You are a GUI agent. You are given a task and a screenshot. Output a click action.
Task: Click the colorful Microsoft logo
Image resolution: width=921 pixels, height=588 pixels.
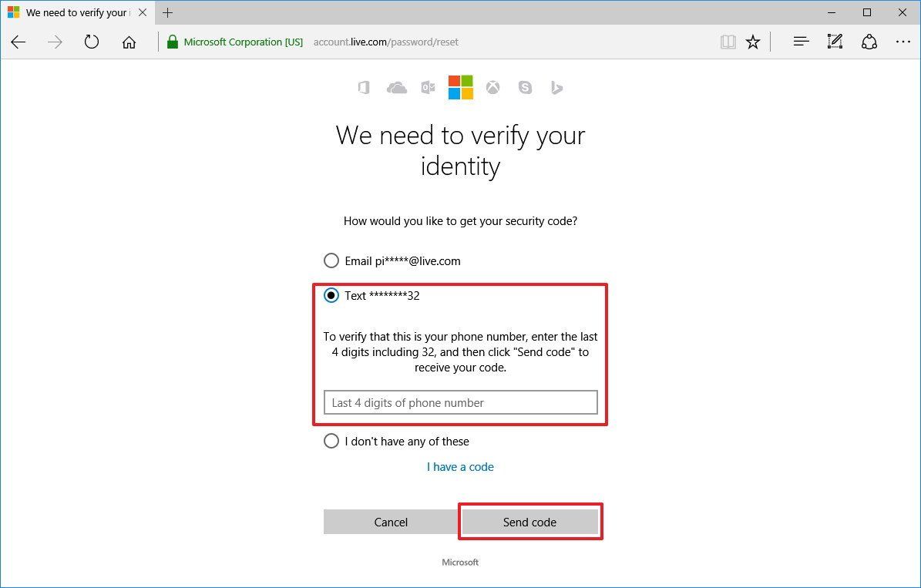click(459, 87)
